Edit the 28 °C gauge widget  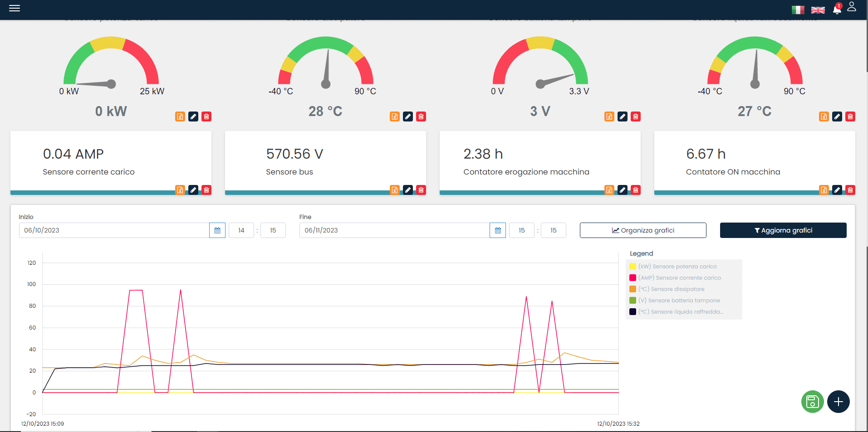point(408,116)
